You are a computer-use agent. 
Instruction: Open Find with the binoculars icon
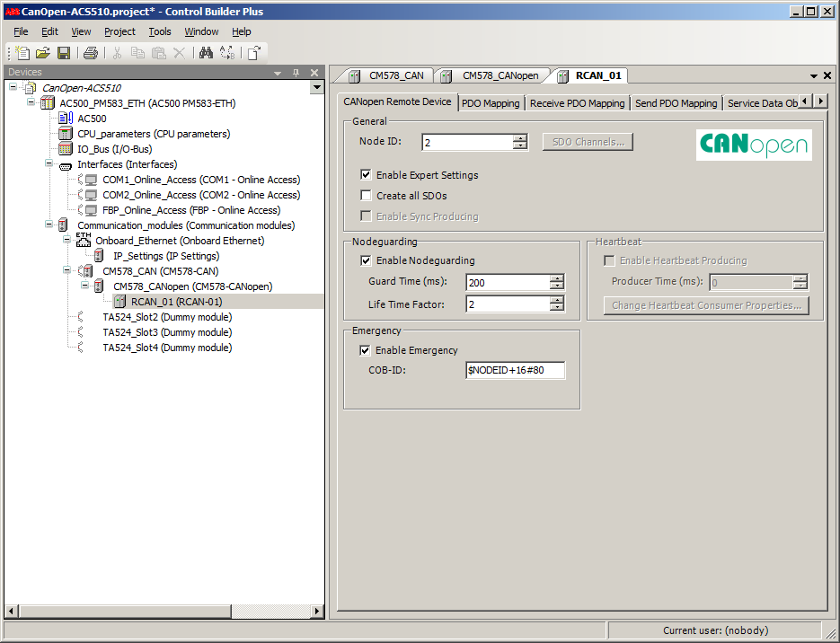click(206, 53)
